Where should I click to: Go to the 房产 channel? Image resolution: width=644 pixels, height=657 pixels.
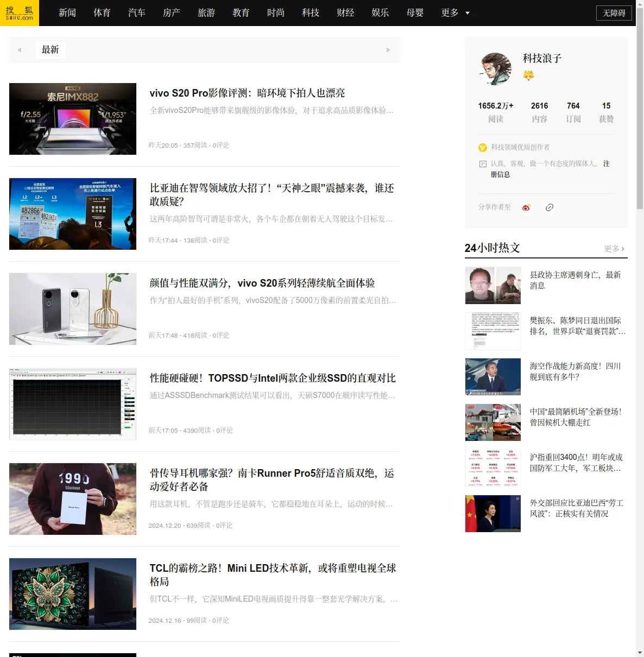(172, 12)
